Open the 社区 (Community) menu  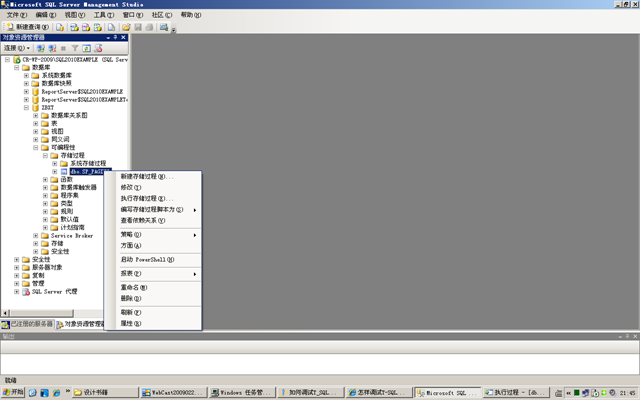(x=162, y=15)
